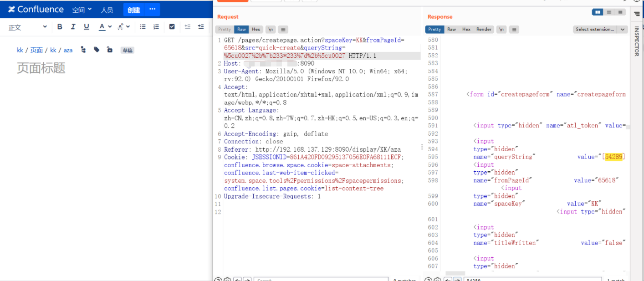Click the page restrictions lock icon

[110, 50]
